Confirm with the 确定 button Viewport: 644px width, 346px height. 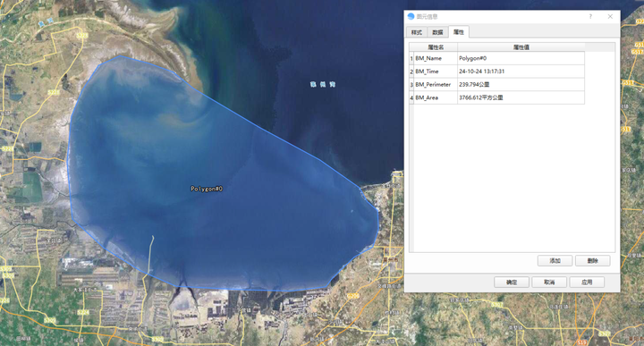512,283
